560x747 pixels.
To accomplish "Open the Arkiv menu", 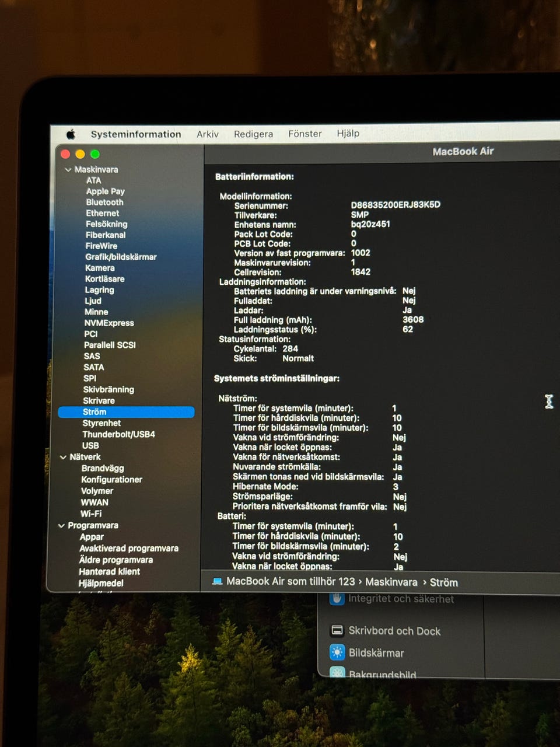I will (208, 134).
